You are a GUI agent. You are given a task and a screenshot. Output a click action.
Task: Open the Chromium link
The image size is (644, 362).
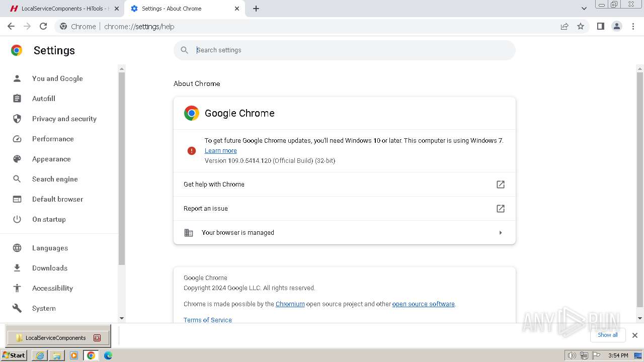click(x=290, y=304)
